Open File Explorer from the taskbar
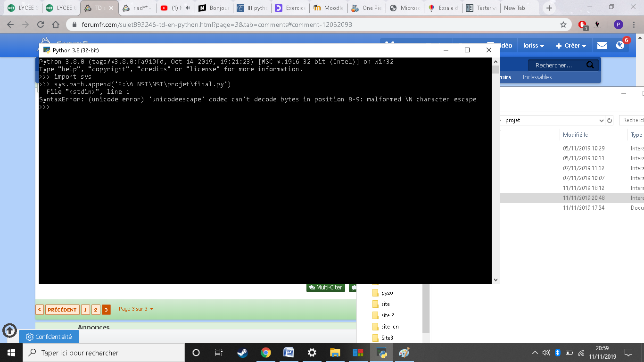 coord(335,353)
